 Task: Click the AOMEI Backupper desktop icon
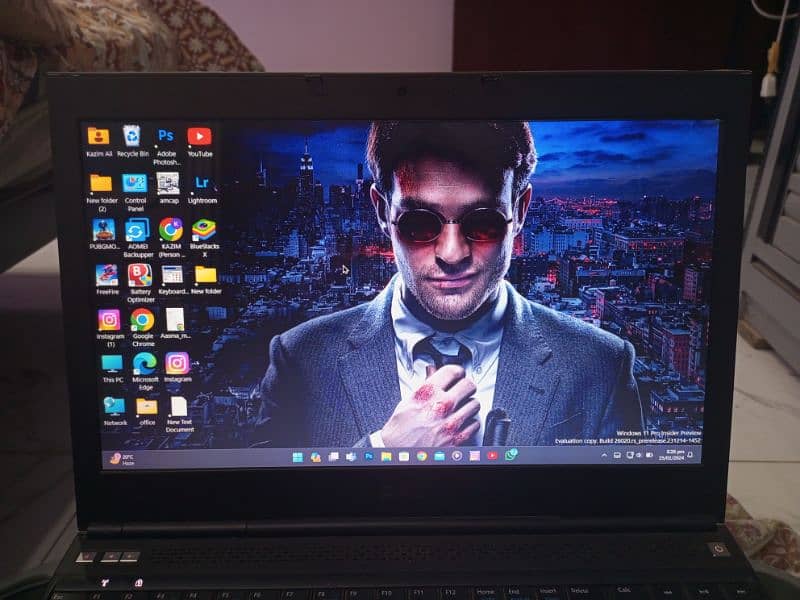(138, 230)
